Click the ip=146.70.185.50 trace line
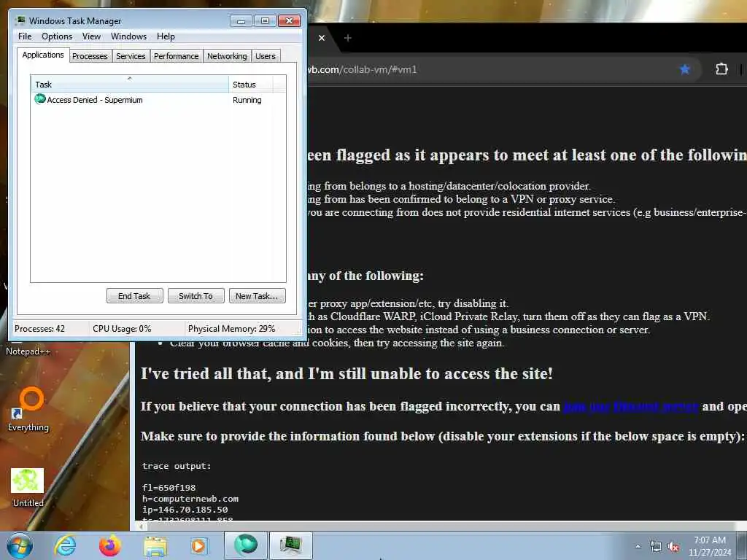 pyautogui.click(x=185, y=510)
